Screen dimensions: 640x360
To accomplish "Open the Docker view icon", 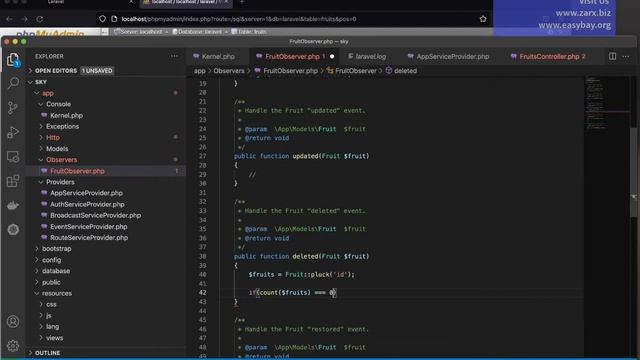I will tap(13, 205).
